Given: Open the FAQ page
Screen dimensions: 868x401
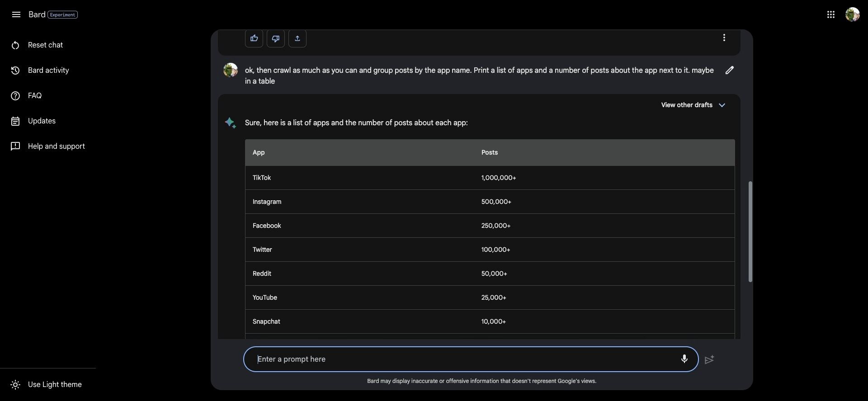Looking at the screenshot, I should (x=35, y=96).
